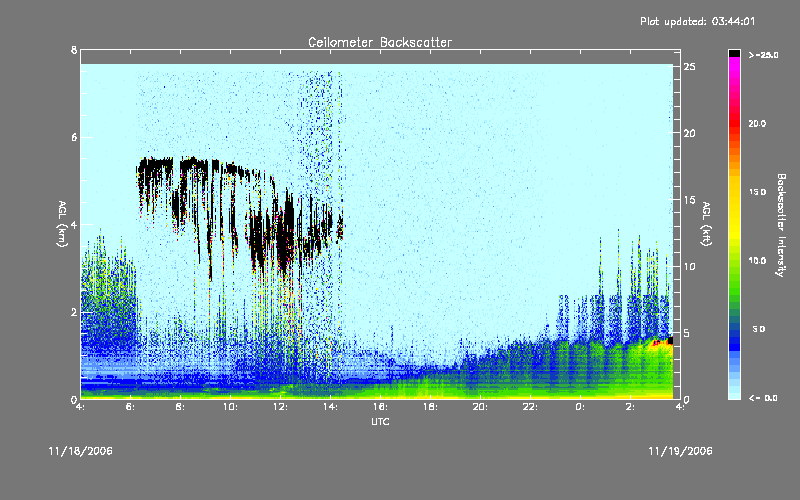The image size is (800, 500).
Task: Click the "2:" hour tick on UTC axis
Action: coord(631,407)
